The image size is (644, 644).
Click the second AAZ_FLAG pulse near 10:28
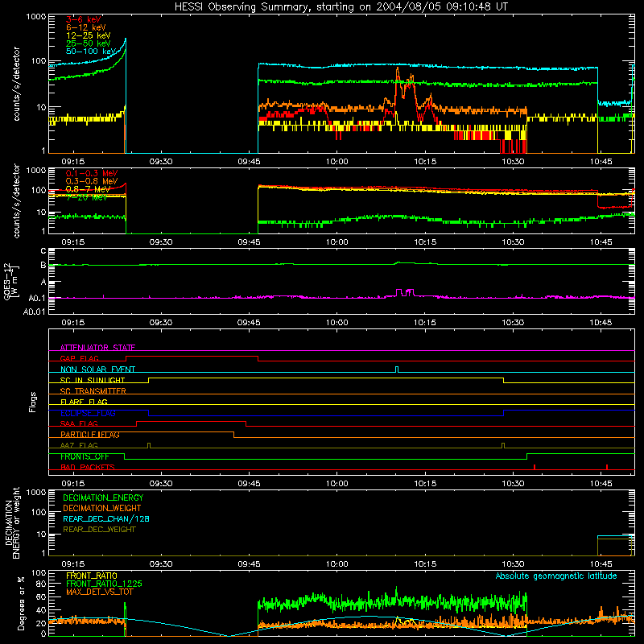[503, 445]
